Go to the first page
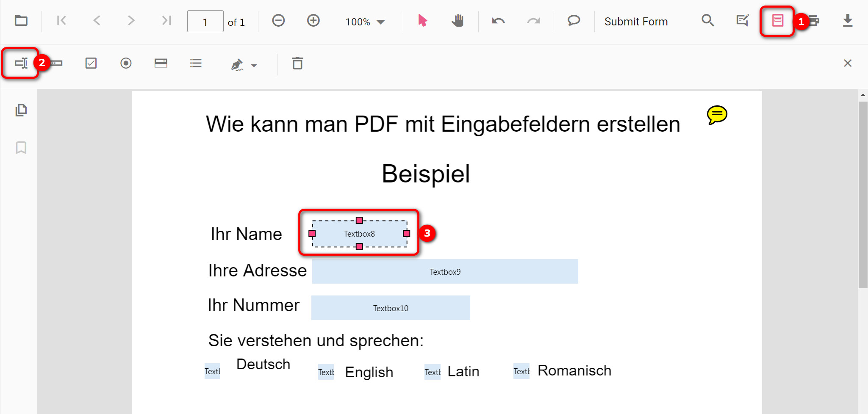Viewport: 868px width, 414px height. pyautogui.click(x=62, y=20)
